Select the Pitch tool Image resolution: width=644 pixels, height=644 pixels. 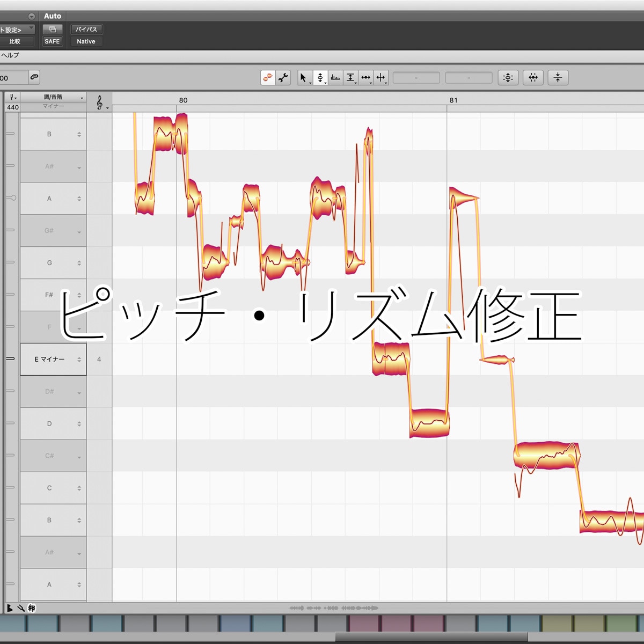point(320,78)
